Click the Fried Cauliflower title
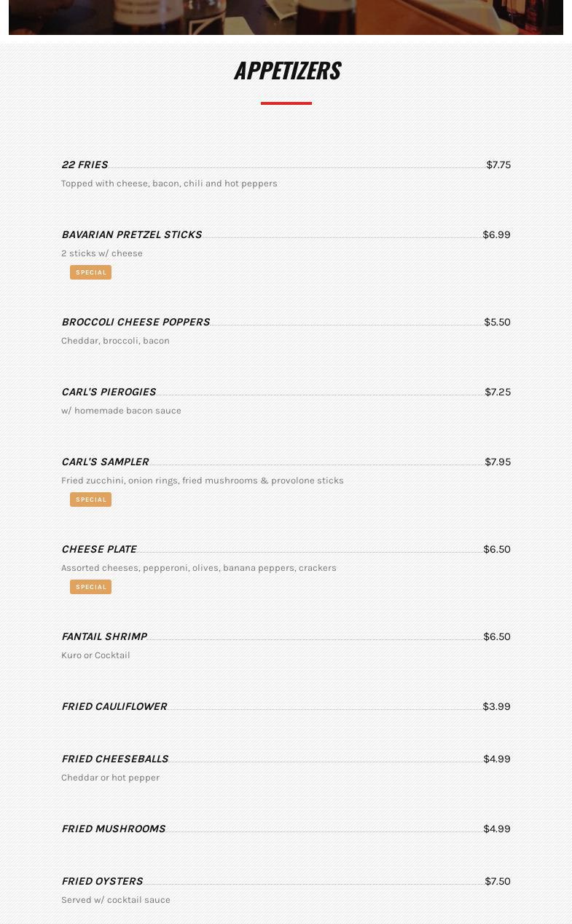 (114, 706)
